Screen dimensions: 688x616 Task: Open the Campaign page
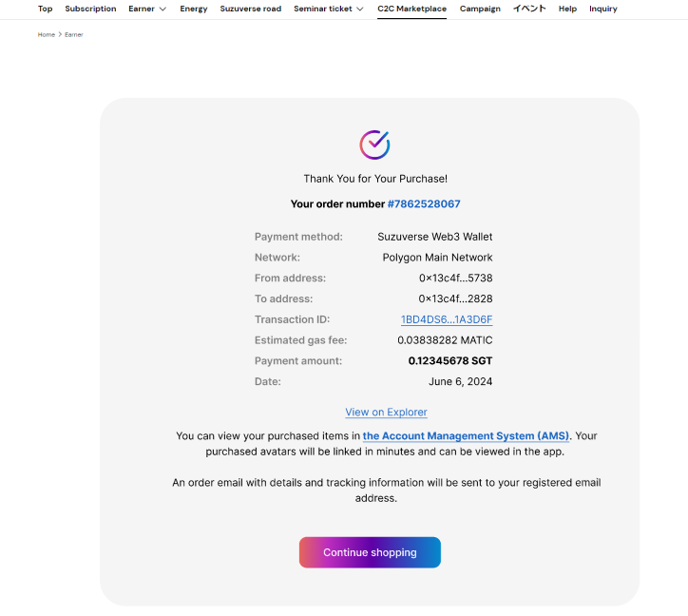[x=480, y=9]
